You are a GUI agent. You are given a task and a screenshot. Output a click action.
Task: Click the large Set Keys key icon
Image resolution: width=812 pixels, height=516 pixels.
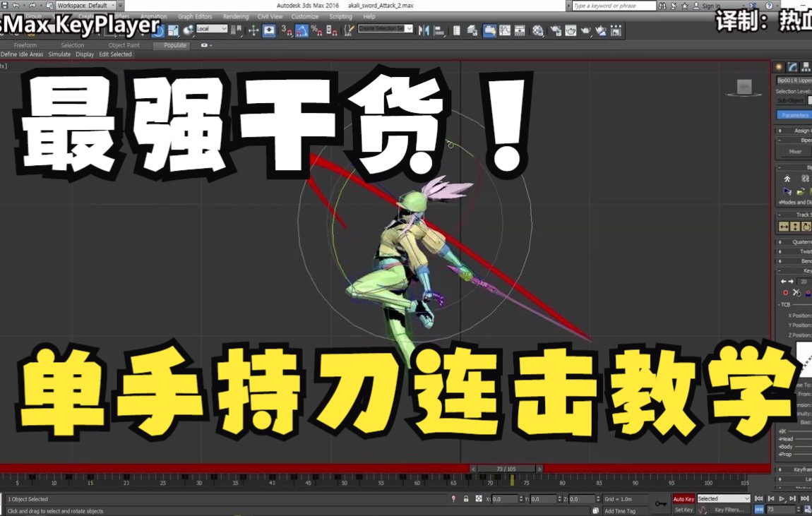[660, 503]
